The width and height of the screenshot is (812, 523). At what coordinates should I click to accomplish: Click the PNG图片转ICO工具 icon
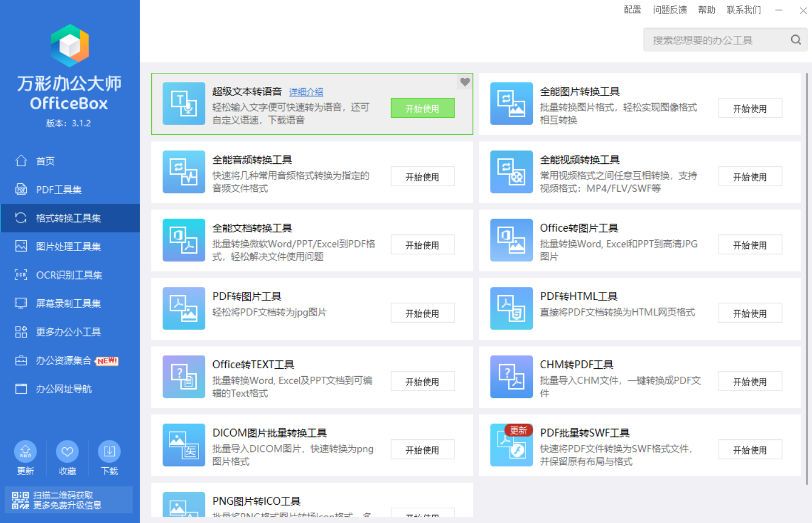(184, 505)
